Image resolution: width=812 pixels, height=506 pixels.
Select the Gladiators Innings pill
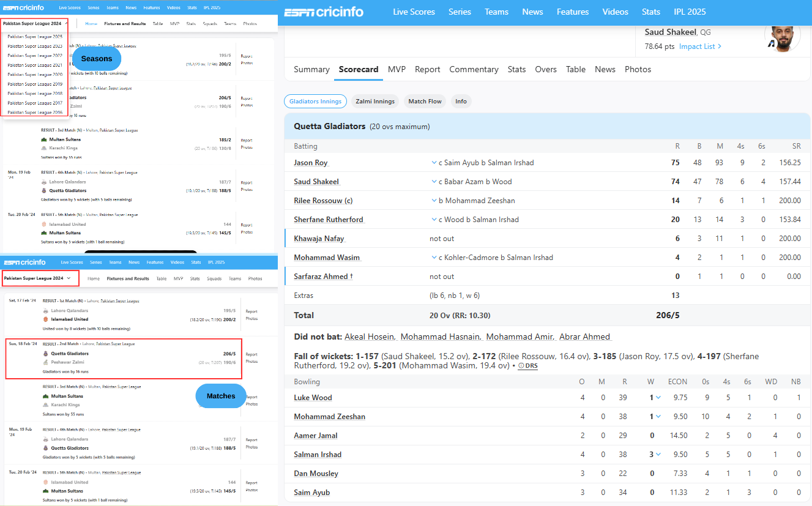[316, 102]
